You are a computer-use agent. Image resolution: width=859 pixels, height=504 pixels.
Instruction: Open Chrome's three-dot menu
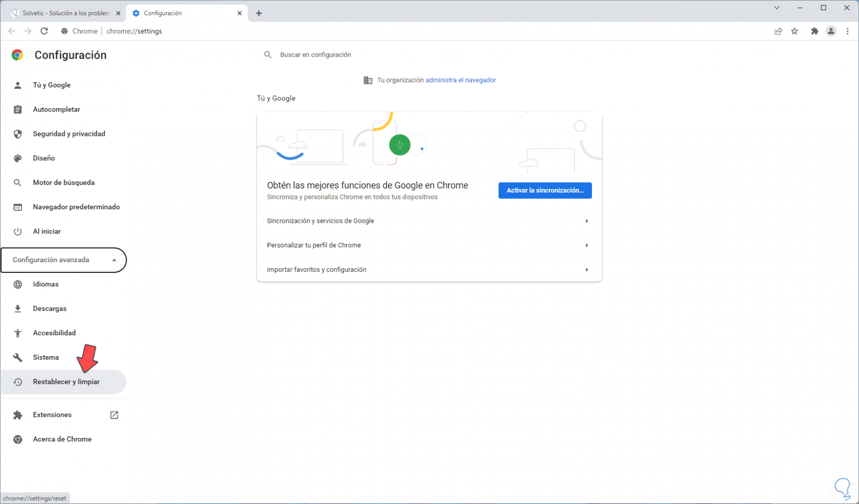pos(848,31)
